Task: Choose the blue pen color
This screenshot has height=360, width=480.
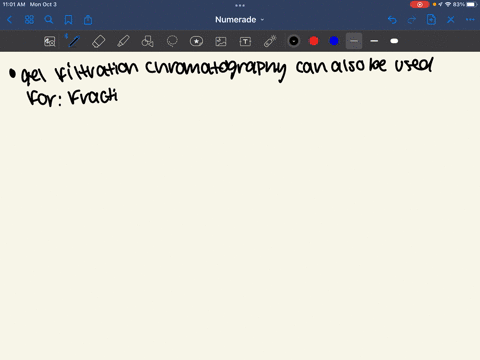Action: pos(334,41)
